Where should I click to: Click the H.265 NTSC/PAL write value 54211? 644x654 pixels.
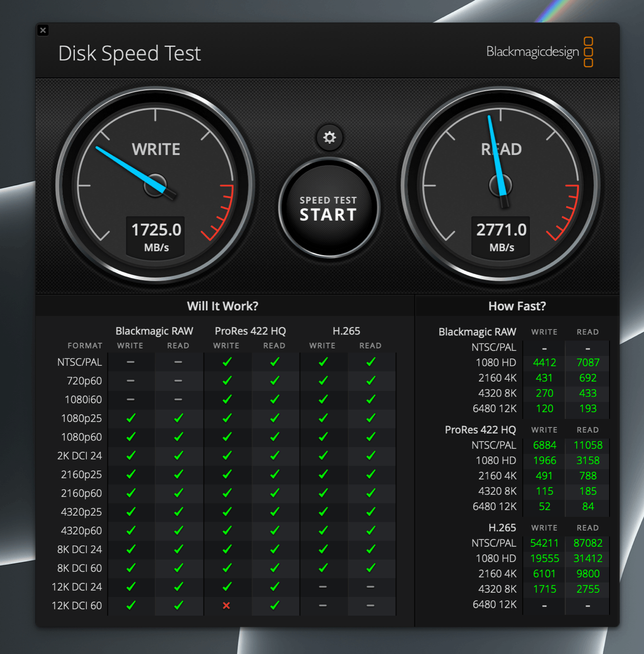[545, 543]
